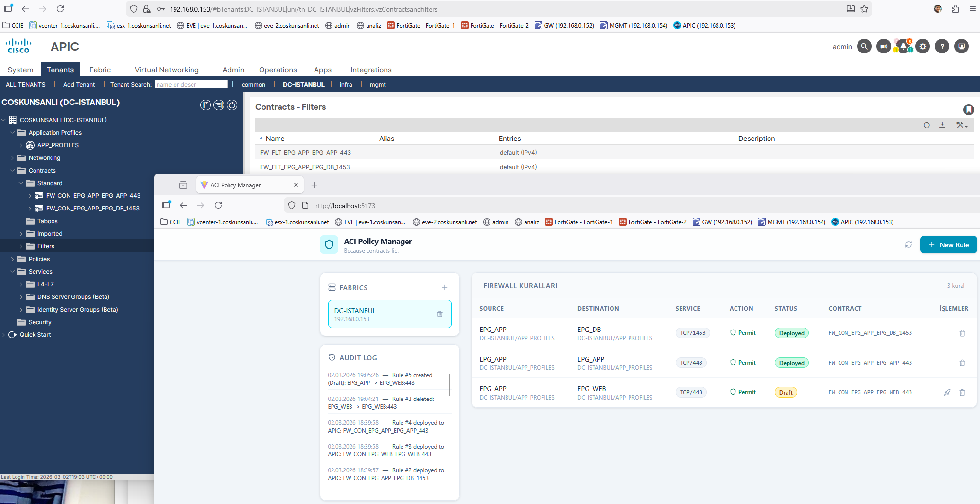
Task: Click the APIC help question mark icon
Action: [942, 47]
